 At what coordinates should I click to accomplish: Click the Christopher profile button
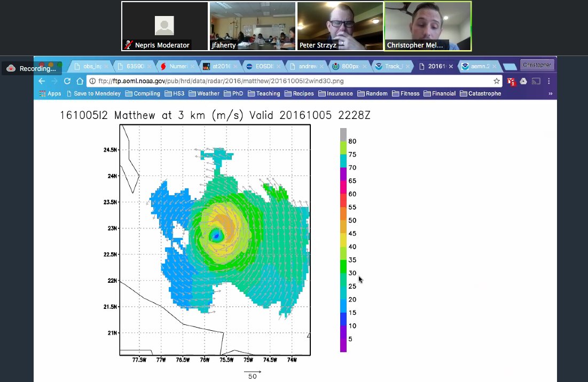click(537, 65)
